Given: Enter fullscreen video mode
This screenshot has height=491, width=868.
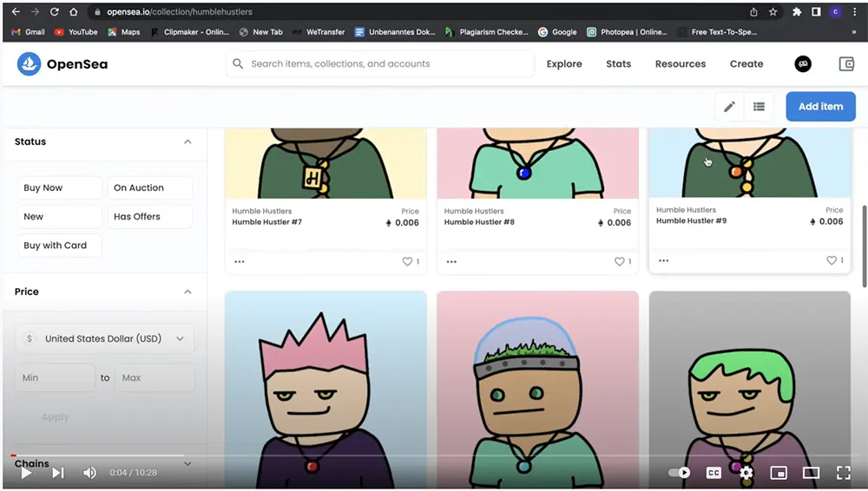Looking at the screenshot, I should [x=844, y=473].
